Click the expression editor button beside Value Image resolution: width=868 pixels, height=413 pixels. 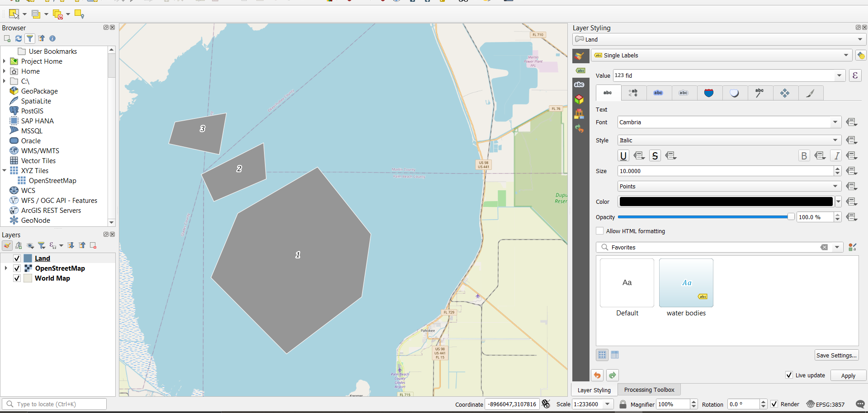[x=855, y=75]
